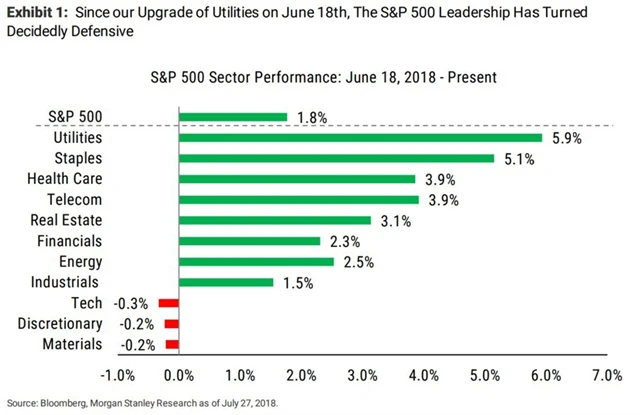
Task: Click the green Staples bar
Action: (x=336, y=158)
